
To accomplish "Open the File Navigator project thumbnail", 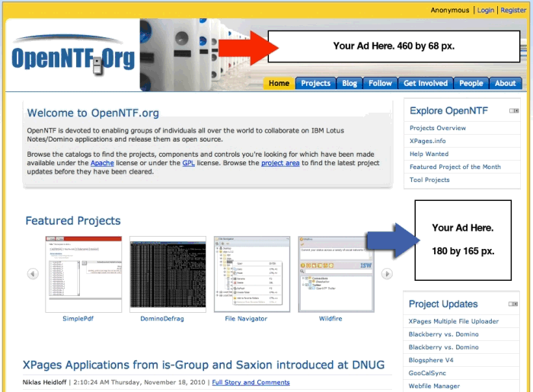I will [252, 274].
